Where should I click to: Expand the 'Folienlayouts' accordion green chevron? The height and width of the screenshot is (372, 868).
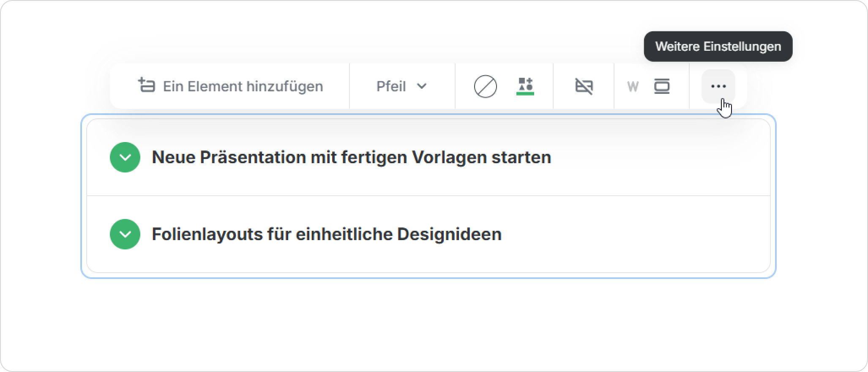pyautogui.click(x=125, y=234)
